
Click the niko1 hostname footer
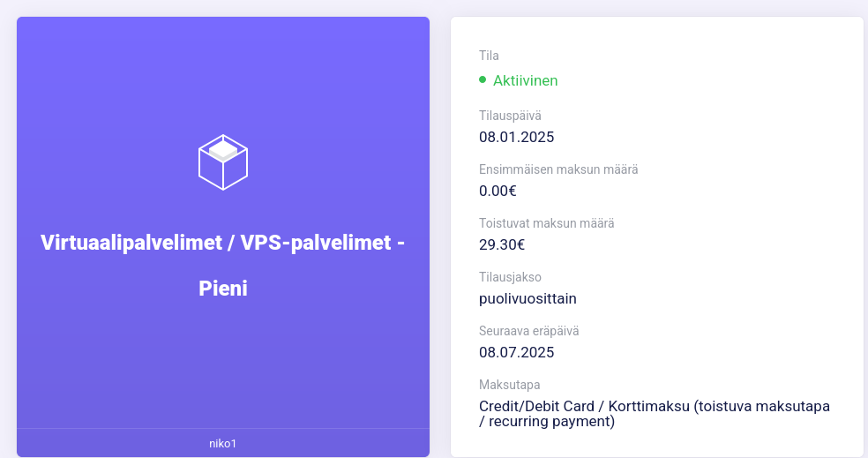(x=223, y=443)
